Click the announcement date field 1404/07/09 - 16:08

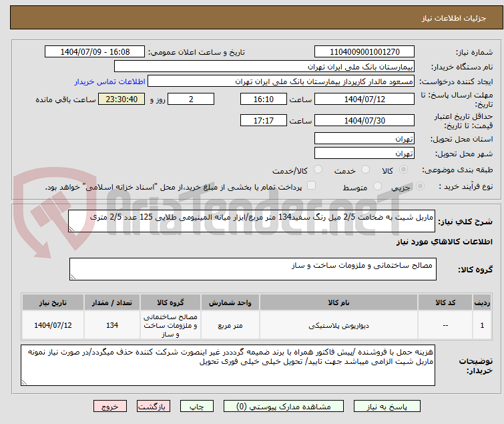(95, 52)
